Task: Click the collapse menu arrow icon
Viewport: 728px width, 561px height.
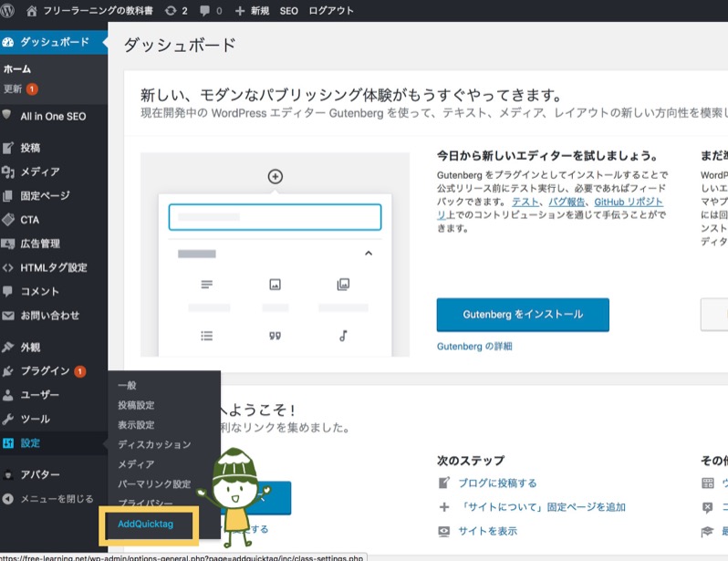Action: [7, 499]
